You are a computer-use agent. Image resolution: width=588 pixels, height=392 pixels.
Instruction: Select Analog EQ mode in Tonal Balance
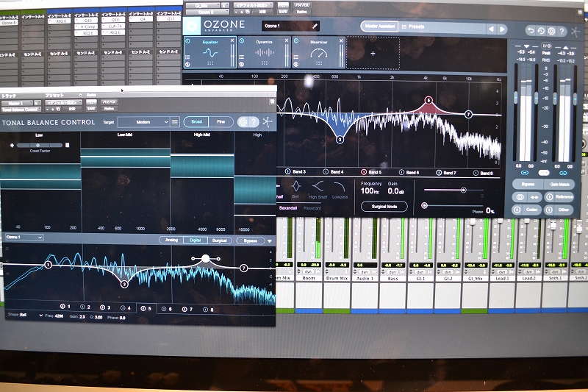click(x=171, y=240)
